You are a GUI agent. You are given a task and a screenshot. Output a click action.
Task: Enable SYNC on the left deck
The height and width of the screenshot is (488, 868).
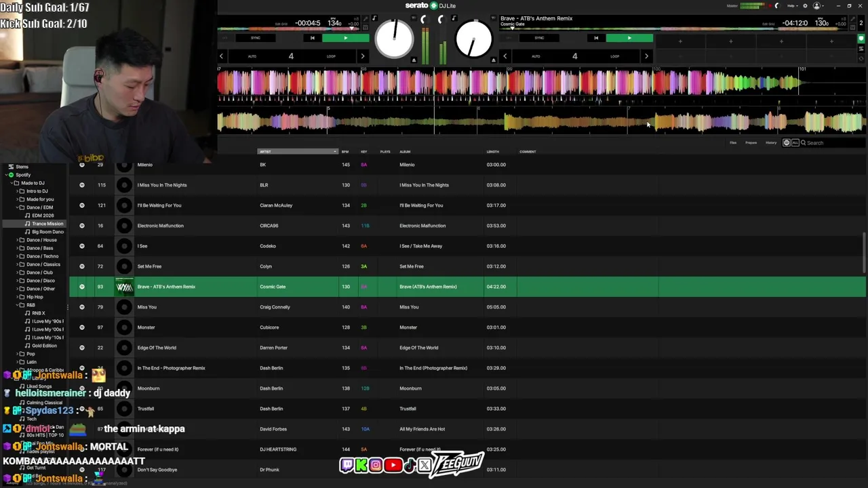pyautogui.click(x=256, y=38)
